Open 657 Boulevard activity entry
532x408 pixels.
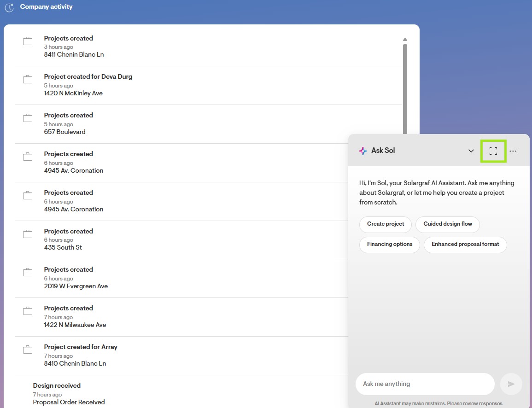coord(208,124)
